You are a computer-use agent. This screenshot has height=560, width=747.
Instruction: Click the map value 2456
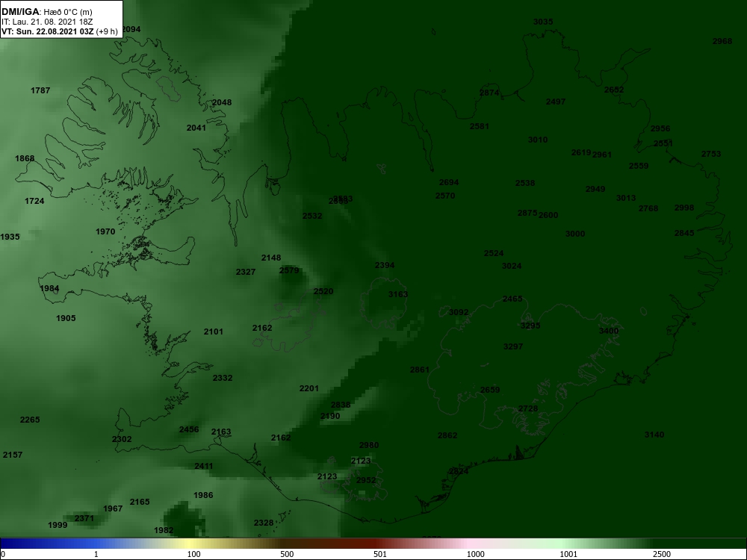click(189, 429)
